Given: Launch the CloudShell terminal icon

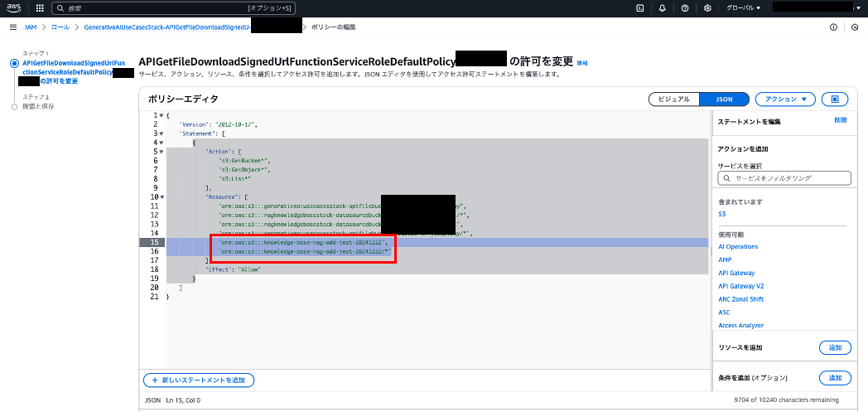Looking at the screenshot, I should [x=640, y=8].
